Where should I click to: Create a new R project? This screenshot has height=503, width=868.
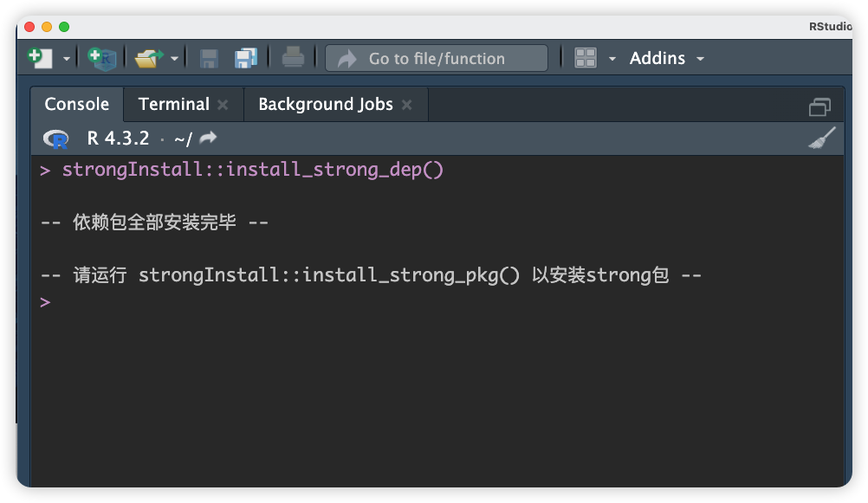coord(102,58)
